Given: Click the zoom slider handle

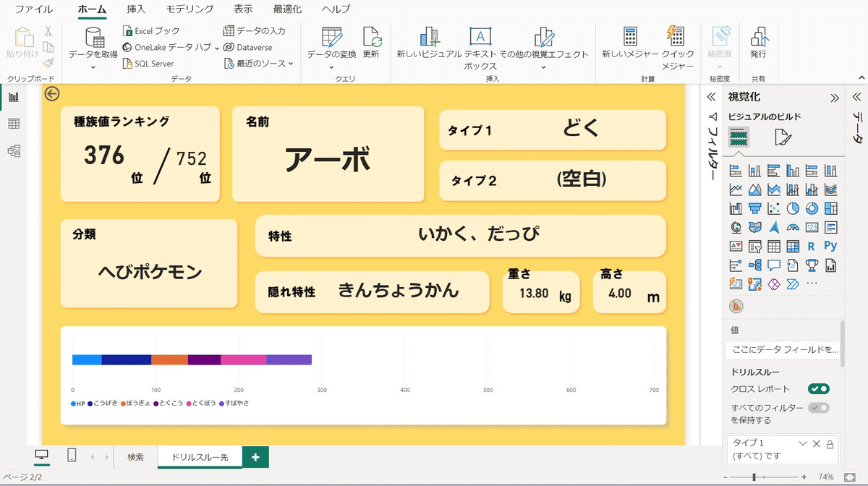Looking at the screenshot, I should 754,477.
